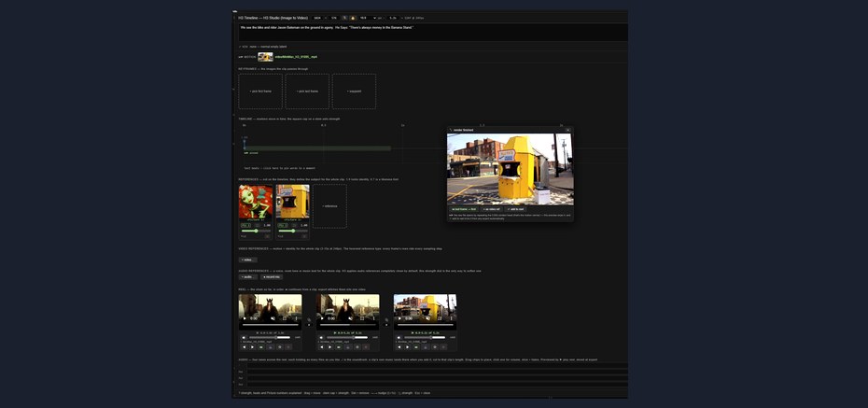Select the green prompt bar on the timeline
868x408 pixels.
click(x=317, y=148)
